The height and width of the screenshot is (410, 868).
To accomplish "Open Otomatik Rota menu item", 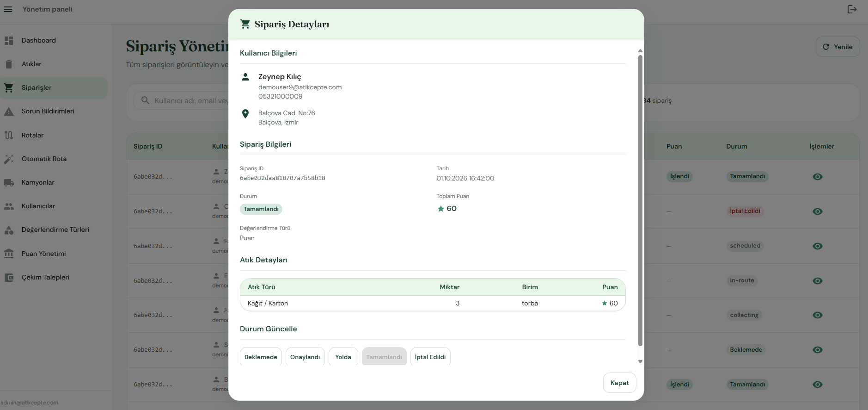I will [x=54, y=159].
